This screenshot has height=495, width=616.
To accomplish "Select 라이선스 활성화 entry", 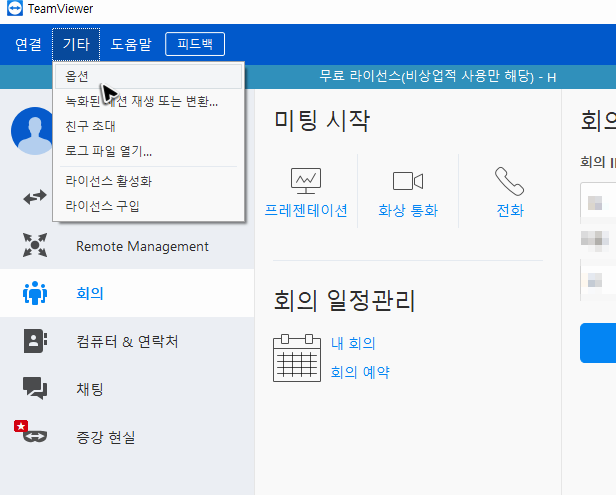I will coord(148,181).
